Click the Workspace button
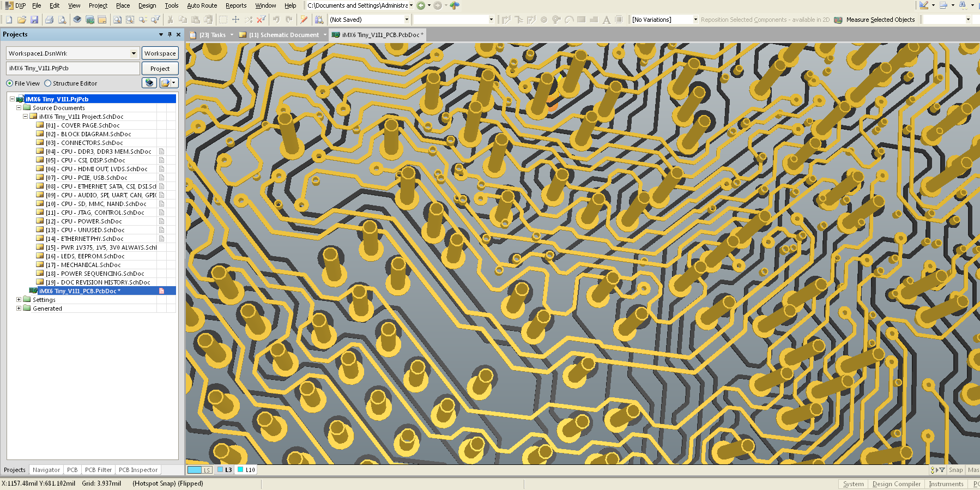The width and height of the screenshot is (980, 490). pyautogui.click(x=160, y=53)
